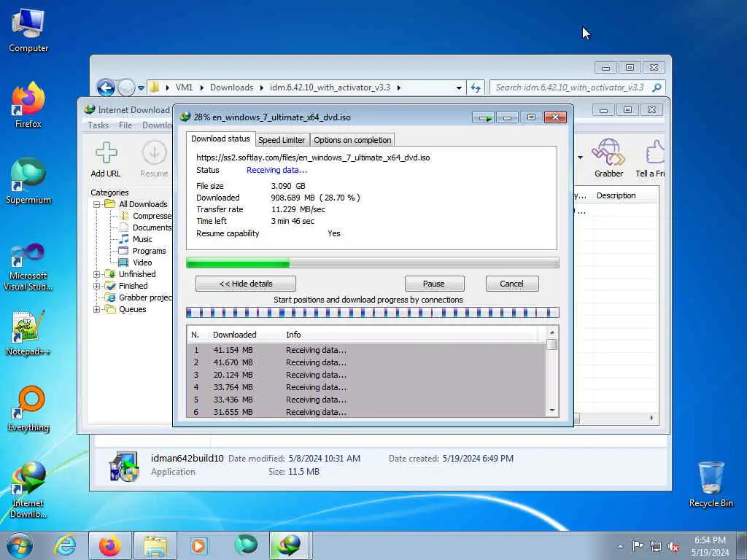The width and height of the screenshot is (747, 560).
Task: Open the Recycle Bin
Action: (x=711, y=484)
